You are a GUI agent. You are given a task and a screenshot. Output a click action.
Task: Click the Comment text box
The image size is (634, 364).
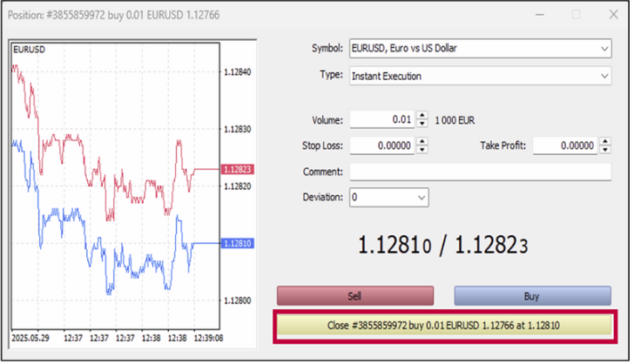[480, 172]
